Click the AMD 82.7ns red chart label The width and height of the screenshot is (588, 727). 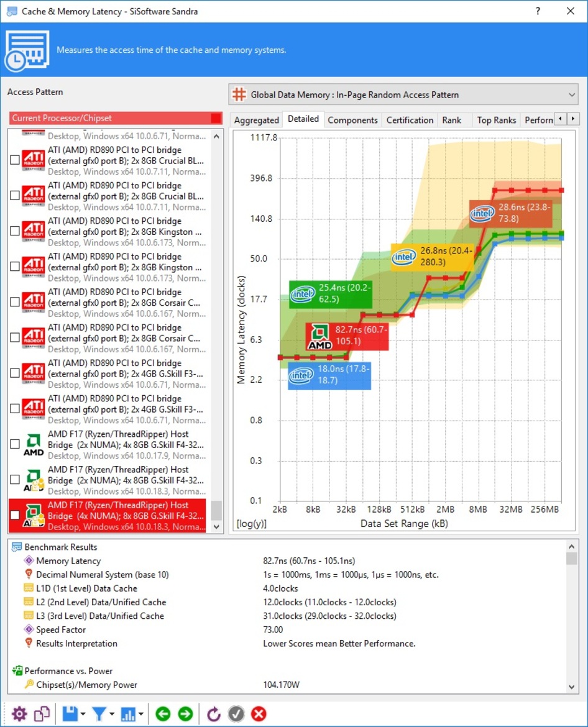point(347,336)
